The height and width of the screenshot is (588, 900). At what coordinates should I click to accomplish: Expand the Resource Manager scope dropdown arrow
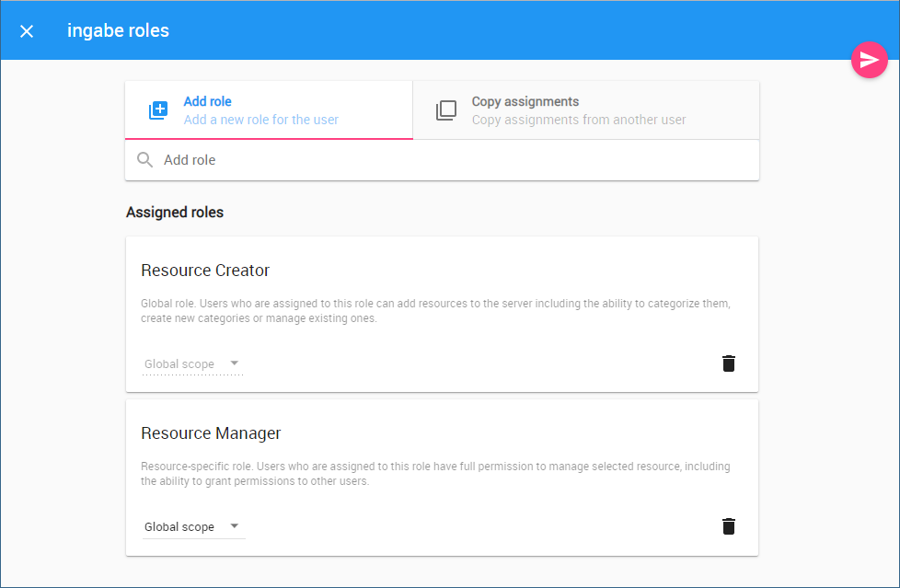pos(235,526)
